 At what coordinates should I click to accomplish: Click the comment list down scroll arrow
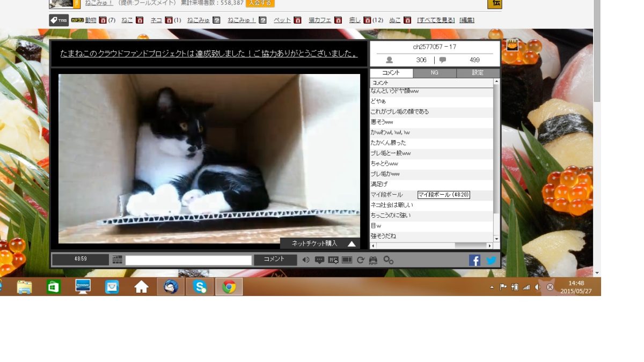[x=496, y=239]
